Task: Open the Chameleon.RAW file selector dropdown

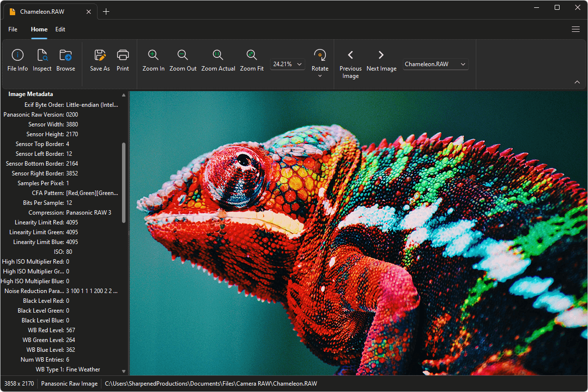Action: [x=463, y=64]
